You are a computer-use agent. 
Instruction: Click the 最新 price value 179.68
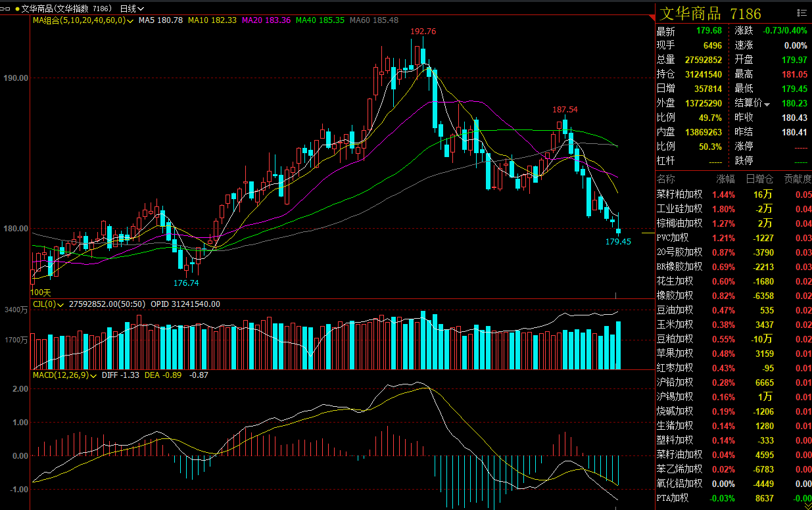[709, 31]
